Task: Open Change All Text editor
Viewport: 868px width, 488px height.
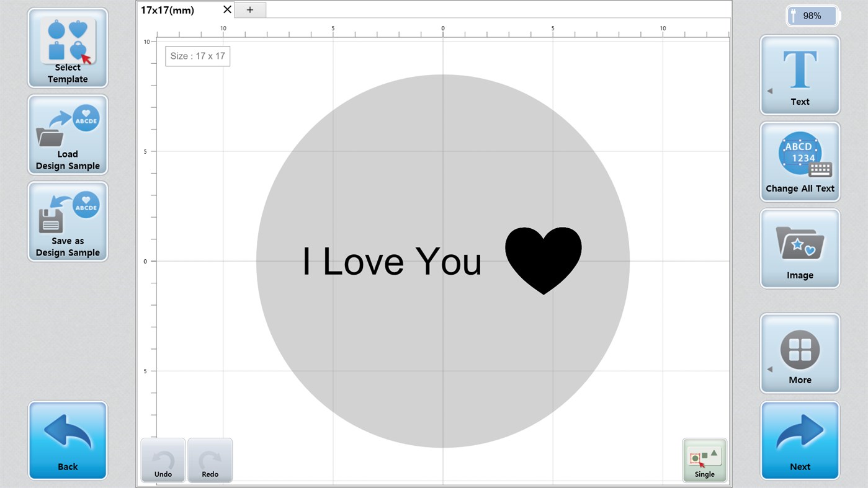Action: pos(800,162)
